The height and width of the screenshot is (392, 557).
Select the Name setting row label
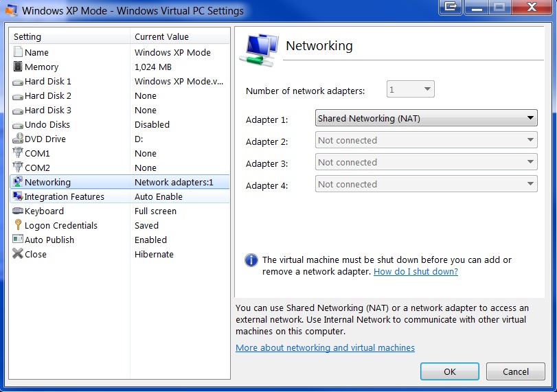[x=36, y=53]
